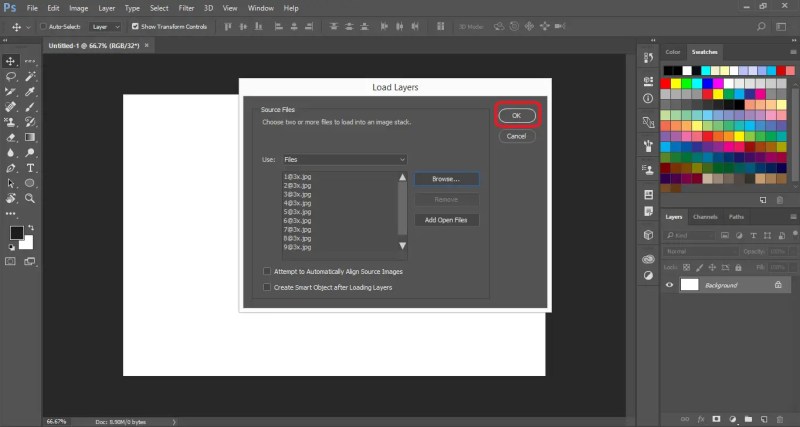Select the Healing Brush tool

(10, 107)
